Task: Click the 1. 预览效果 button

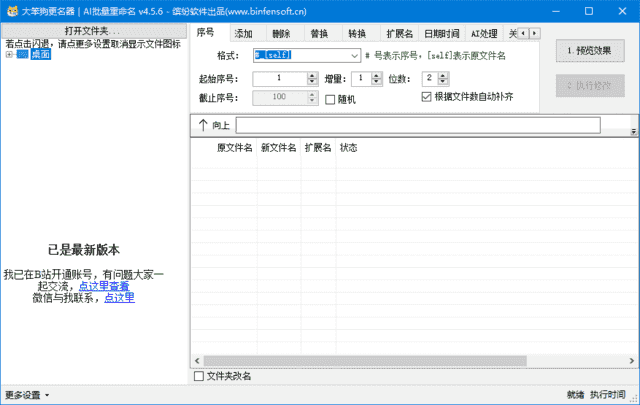Action: click(x=590, y=51)
